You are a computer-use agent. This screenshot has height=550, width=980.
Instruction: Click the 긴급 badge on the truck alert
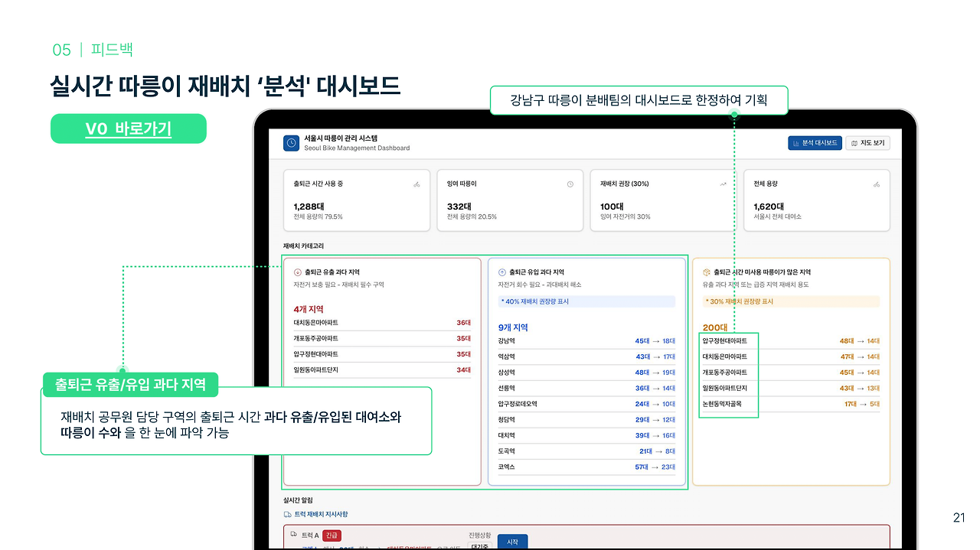point(332,535)
